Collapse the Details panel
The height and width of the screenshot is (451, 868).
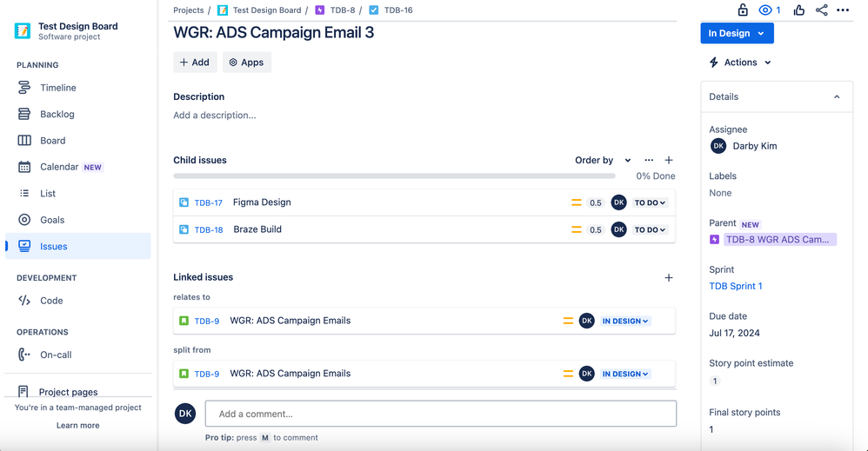[x=837, y=96]
